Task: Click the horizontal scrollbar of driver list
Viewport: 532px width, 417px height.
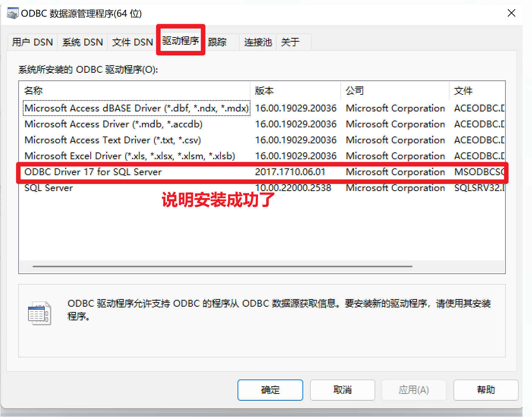Action: 222,267
